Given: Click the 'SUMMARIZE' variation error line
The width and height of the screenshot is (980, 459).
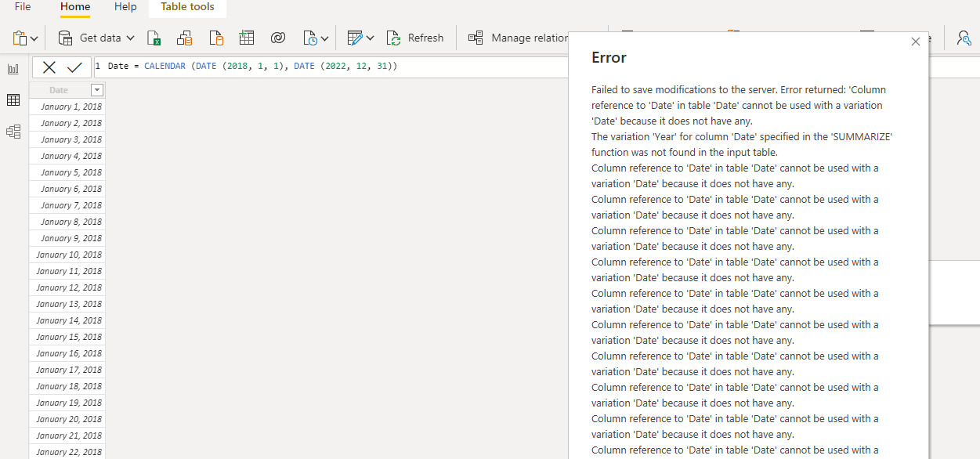Looking at the screenshot, I should 742,145.
